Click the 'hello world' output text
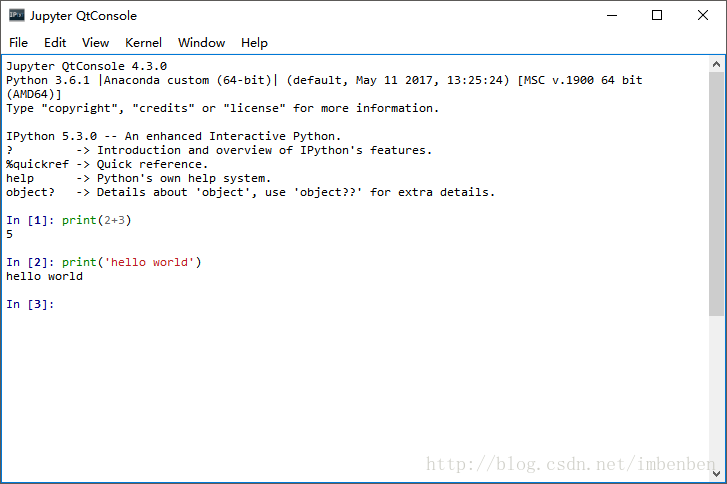 pyautogui.click(x=44, y=276)
